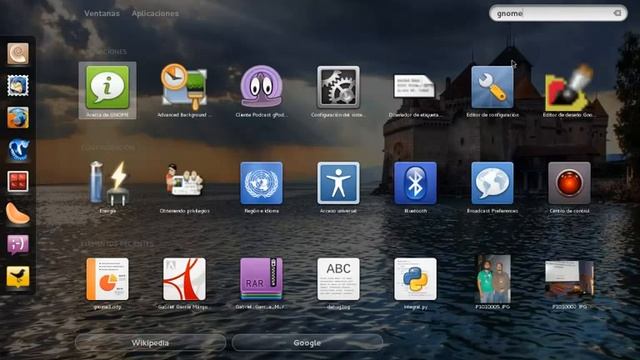Open the recent ABC text file icon

pyautogui.click(x=338, y=282)
